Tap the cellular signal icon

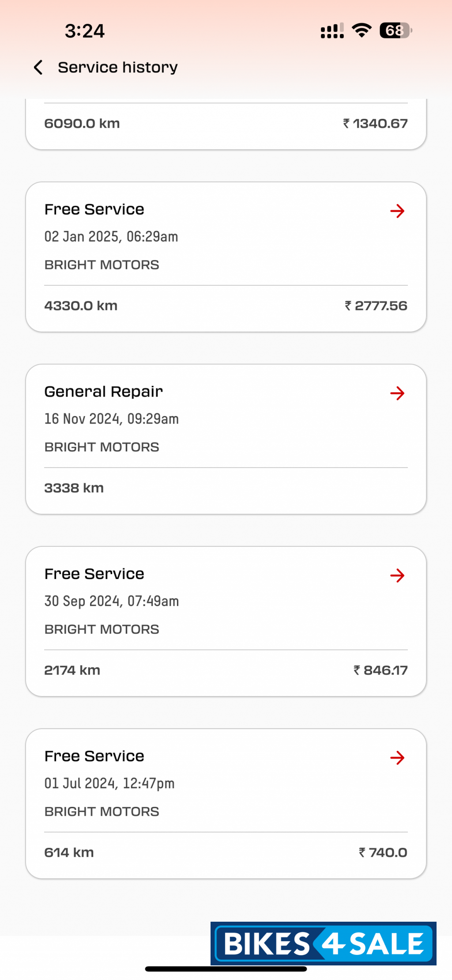point(332,31)
